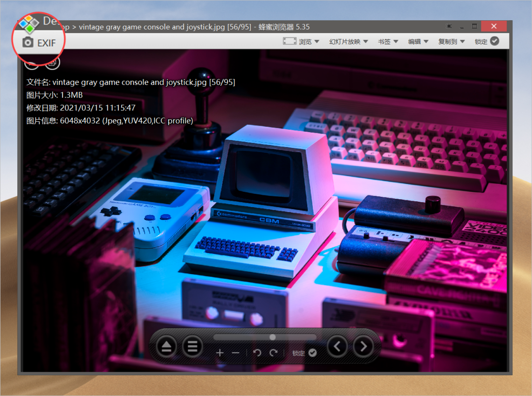This screenshot has height=396, width=532.
Task: Click the EXIF text label
Action: tap(46, 43)
